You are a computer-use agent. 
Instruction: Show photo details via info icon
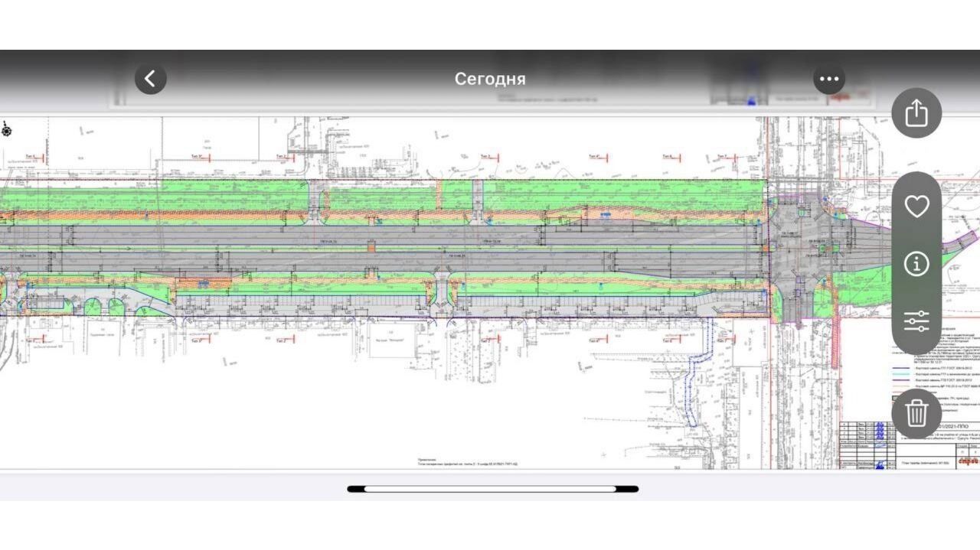916,264
